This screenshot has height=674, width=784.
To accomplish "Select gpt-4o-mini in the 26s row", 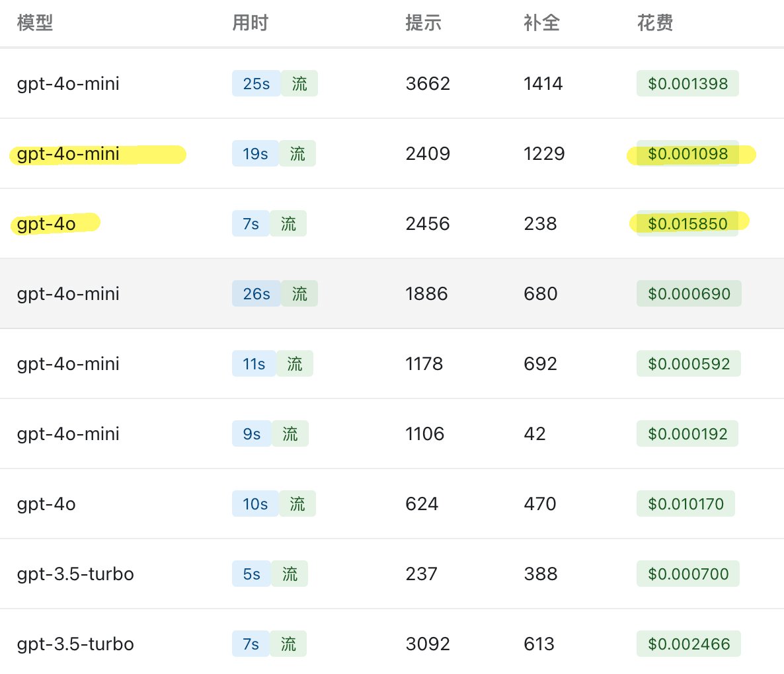I will 68,293.
